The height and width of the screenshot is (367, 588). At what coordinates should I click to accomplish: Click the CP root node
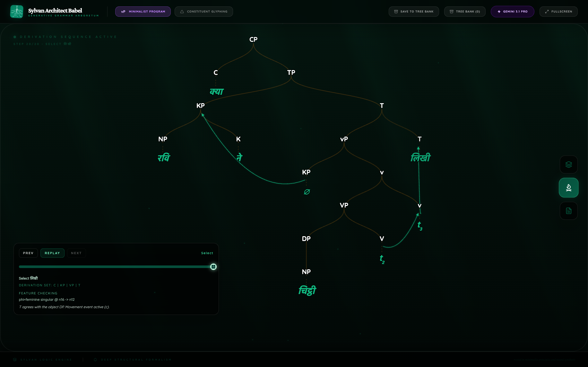point(253,40)
